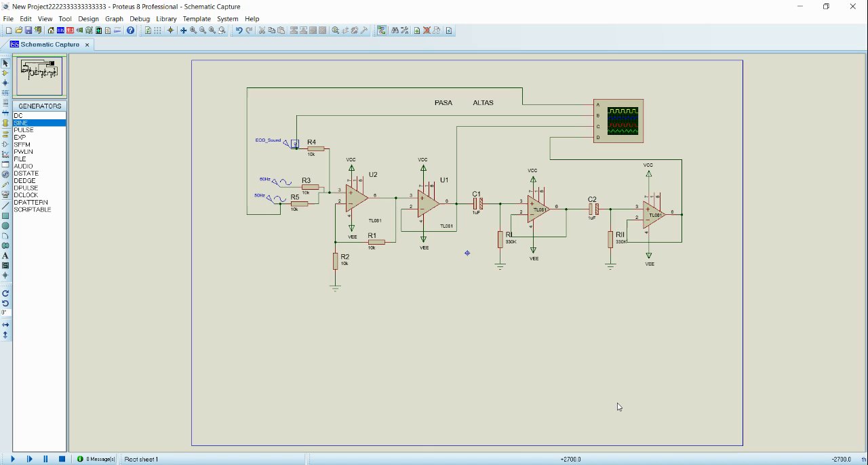This screenshot has width=868, height=465.
Task: Open the Design menu
Action: pyautogui.click(x=88, y=19)
